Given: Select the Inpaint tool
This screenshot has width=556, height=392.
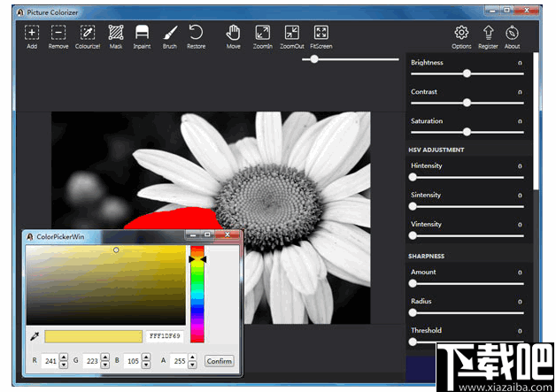Looking at the screenshot, I should pos(142,37).
